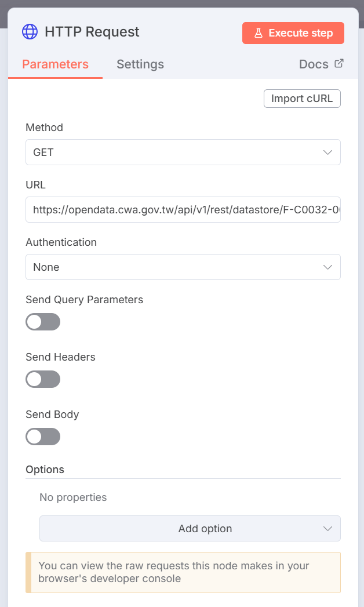Click the HTTP Request node title
The image size is (364, 607).
tap(92, 32)
